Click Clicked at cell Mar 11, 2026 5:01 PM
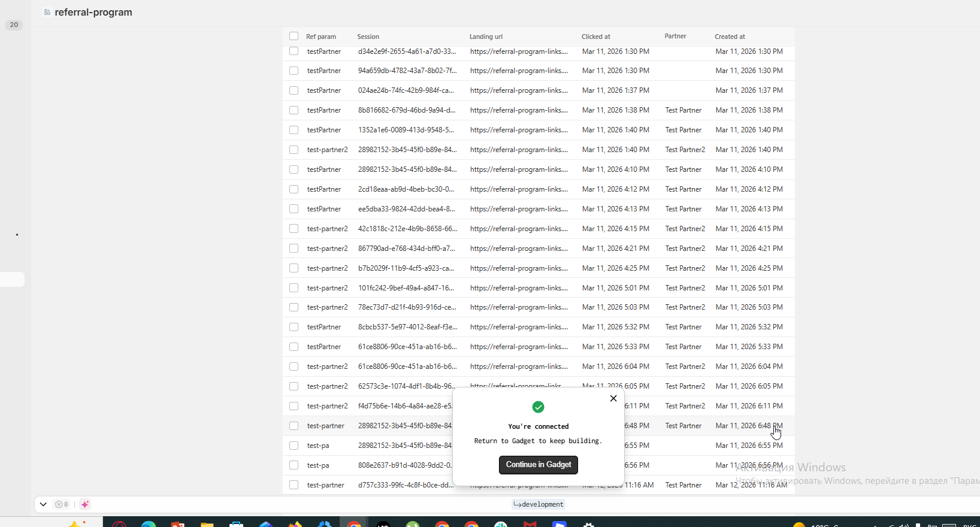Screen dimensions: 980x527 [x=616, y=288]
